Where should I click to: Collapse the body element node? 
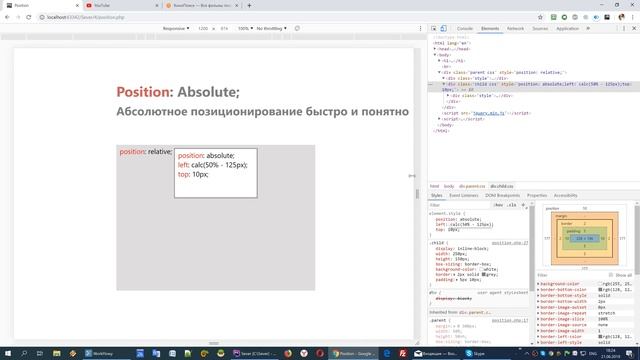click(x=435, y=55)
